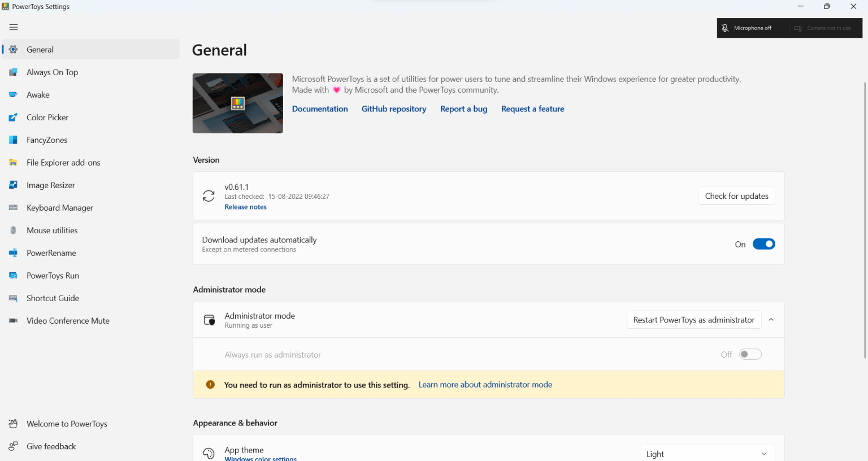Click the Video Conference Mute camera icon
The image size is (868, 461).
click(x=13, y=321)
